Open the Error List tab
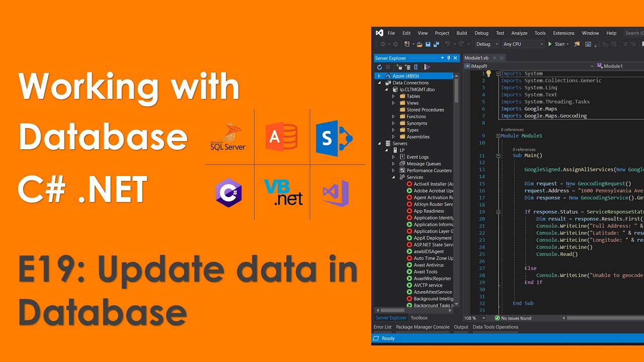Viewport: 644px width, 362px height. tap(382, 327)
